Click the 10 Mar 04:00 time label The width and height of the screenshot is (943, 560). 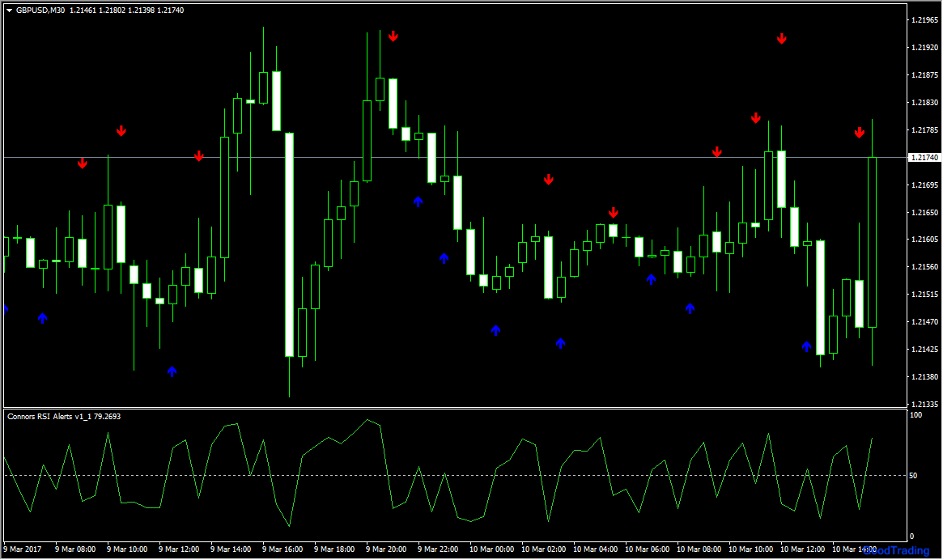tap(595, 549)
